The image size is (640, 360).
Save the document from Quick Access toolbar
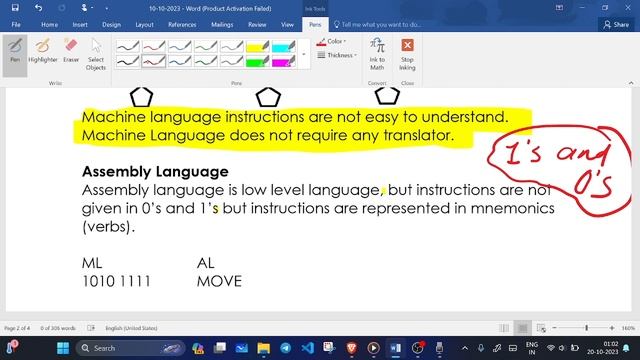[x=15, y=8]
